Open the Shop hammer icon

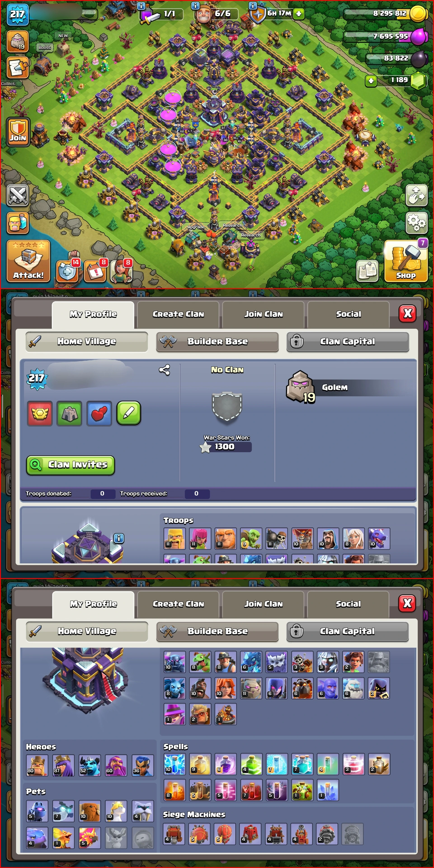[x=406, y=261]
